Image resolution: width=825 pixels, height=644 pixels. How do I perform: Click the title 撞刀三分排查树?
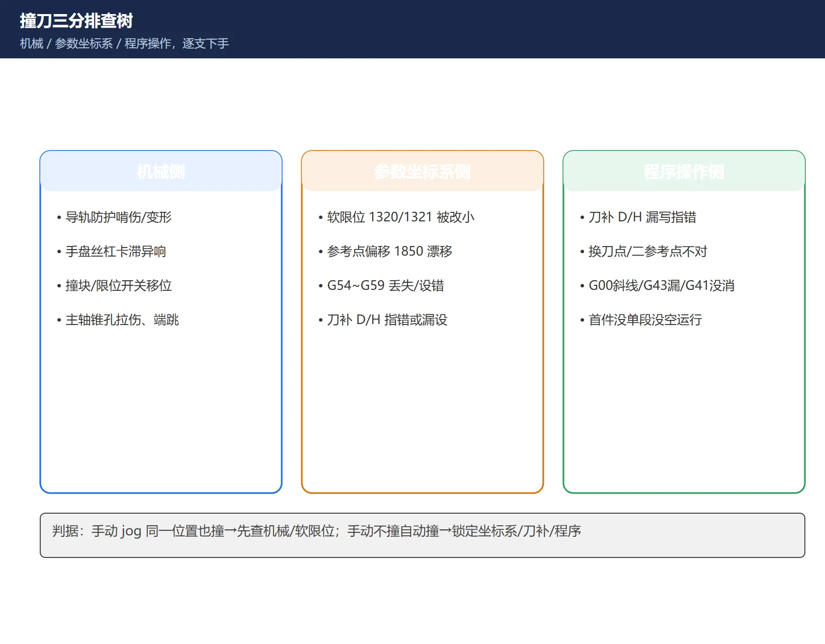[76, 21]
